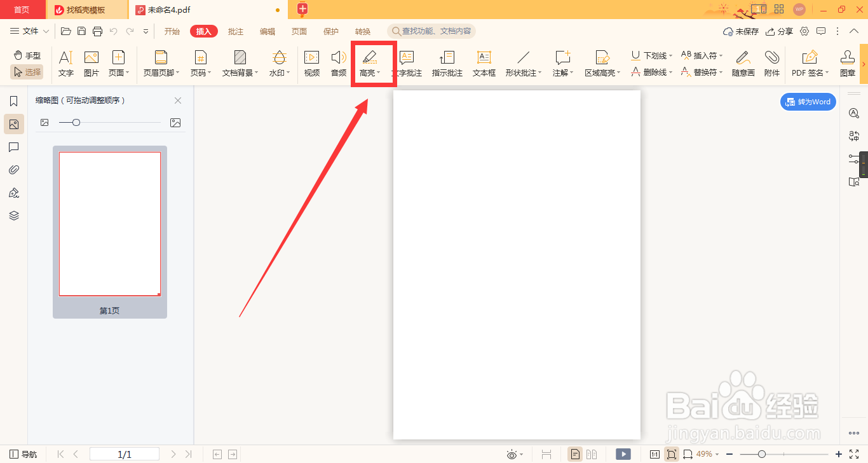This screenshot has height=463, width=868.
Task: Open the eye protection mode dropdown
Action: pyautogui.click(x=515, y=454)
